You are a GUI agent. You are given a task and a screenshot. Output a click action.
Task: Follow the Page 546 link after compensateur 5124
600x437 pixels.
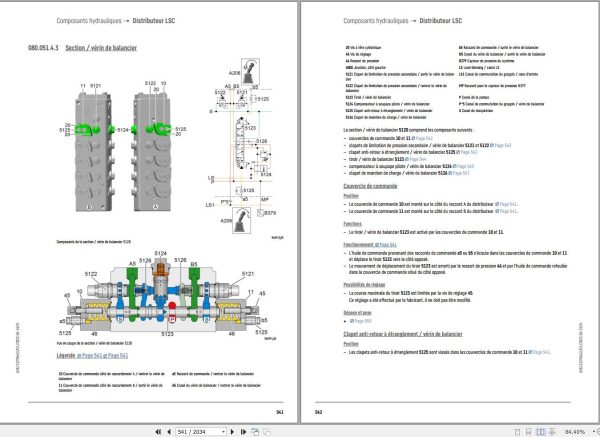tap(463, 166)
